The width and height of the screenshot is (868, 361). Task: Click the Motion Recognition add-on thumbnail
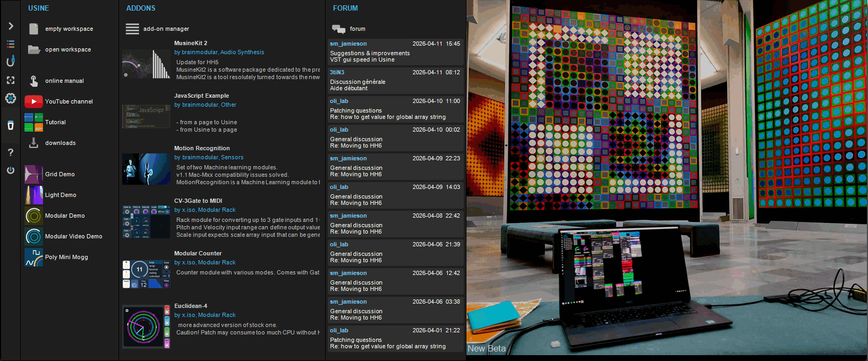point(146,169)
